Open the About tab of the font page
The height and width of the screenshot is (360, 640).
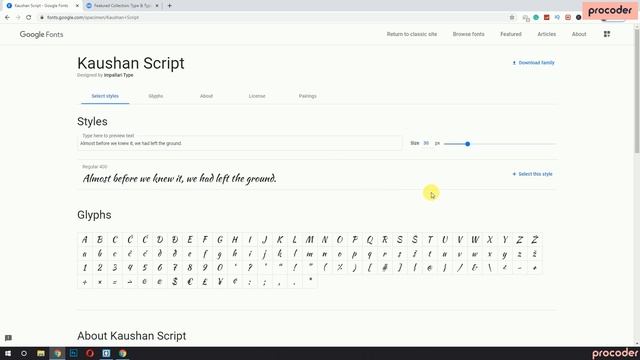pyautogui.click(x=207, y=96)
